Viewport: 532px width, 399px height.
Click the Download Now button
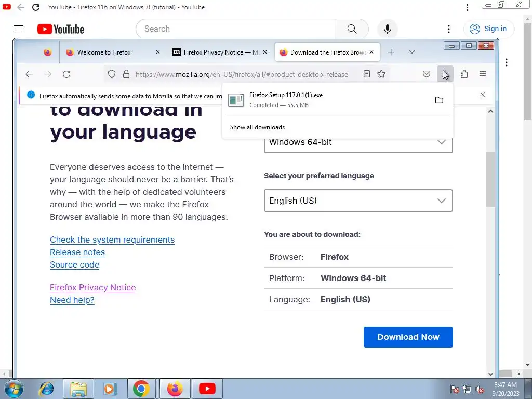408,337
